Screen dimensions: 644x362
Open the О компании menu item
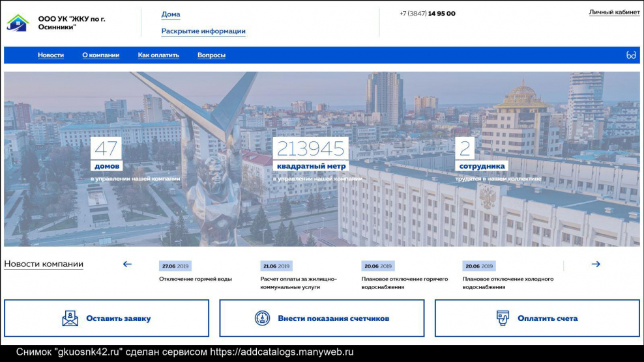pyautogui.click(x=100, y=55)
